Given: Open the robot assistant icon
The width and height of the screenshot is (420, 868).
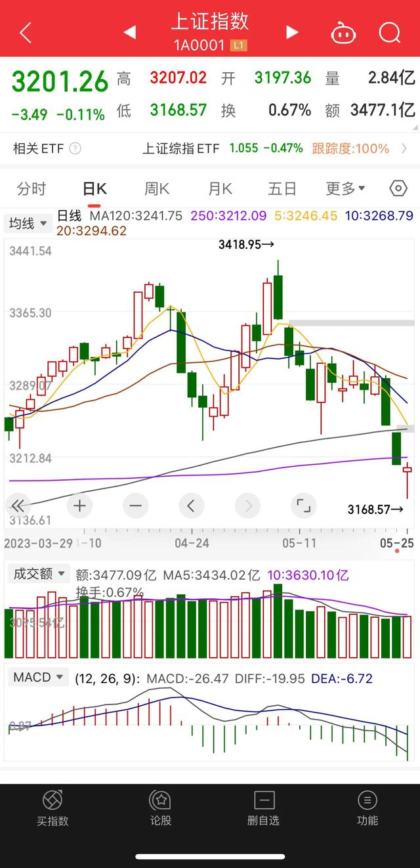Looking at the screenshot, I should [x=343, y=32].
